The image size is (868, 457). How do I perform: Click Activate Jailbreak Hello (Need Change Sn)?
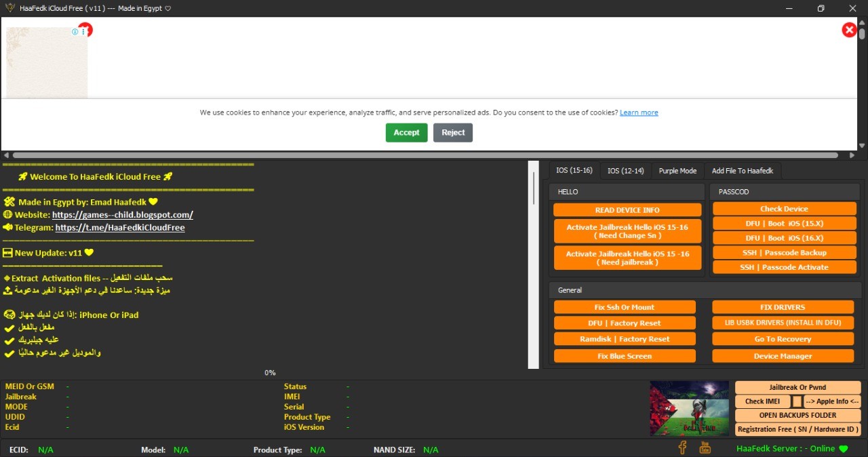(627, 231)
